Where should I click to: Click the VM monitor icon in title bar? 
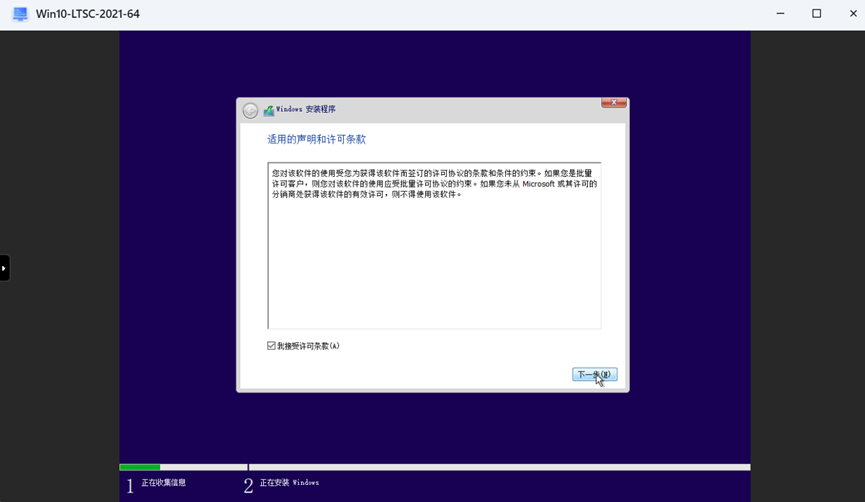(20, 14)
